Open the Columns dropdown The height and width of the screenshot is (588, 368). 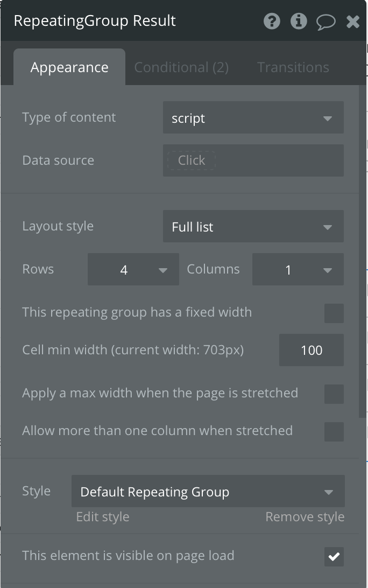click(298, 270)
